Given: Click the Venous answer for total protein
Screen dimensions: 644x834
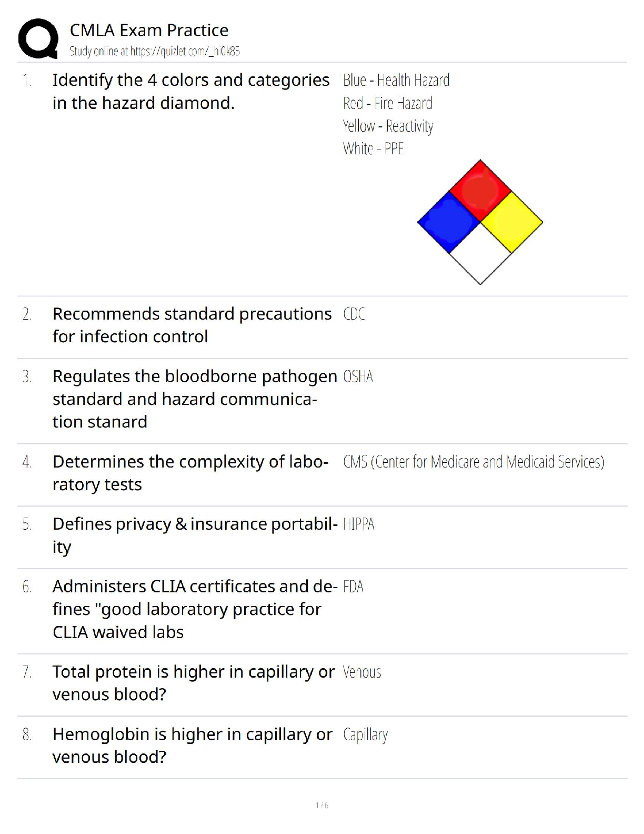Looking at the screenshot, I should coord(362,672).
